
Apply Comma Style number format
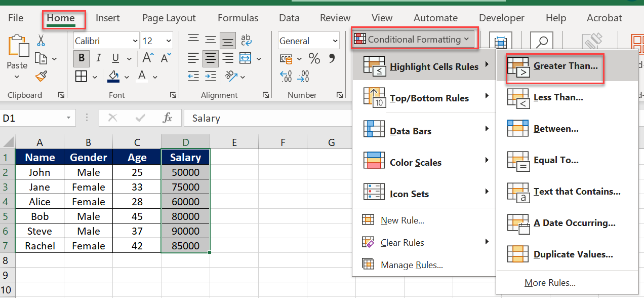tap(332, 58)
